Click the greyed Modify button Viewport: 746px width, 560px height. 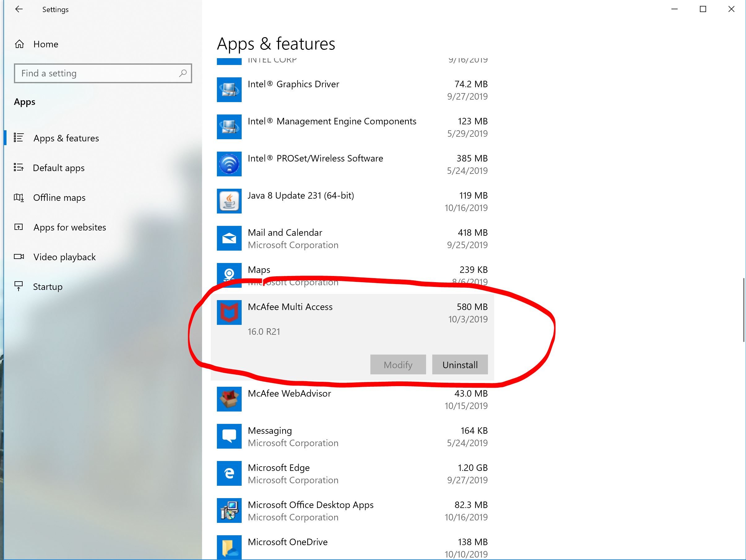[398, 364]
